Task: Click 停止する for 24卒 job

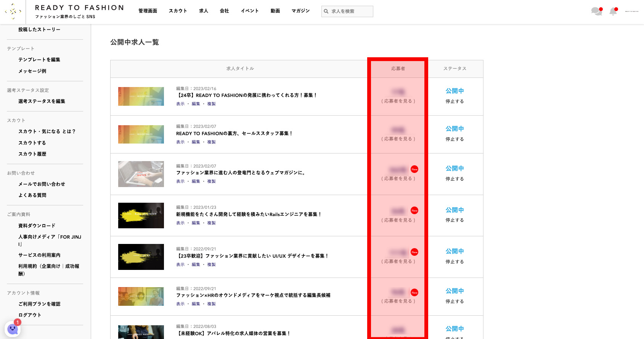Action: (x=455, y=102)
